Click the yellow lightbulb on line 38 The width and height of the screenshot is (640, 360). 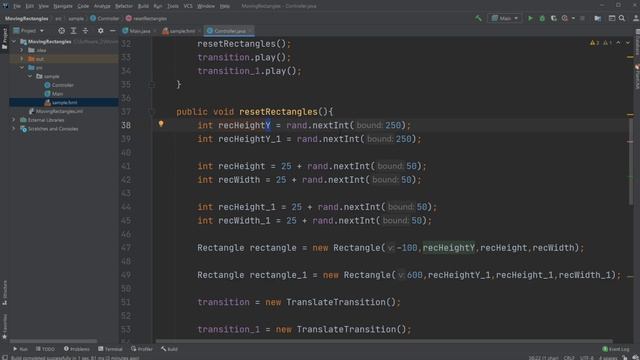point(161,124)
